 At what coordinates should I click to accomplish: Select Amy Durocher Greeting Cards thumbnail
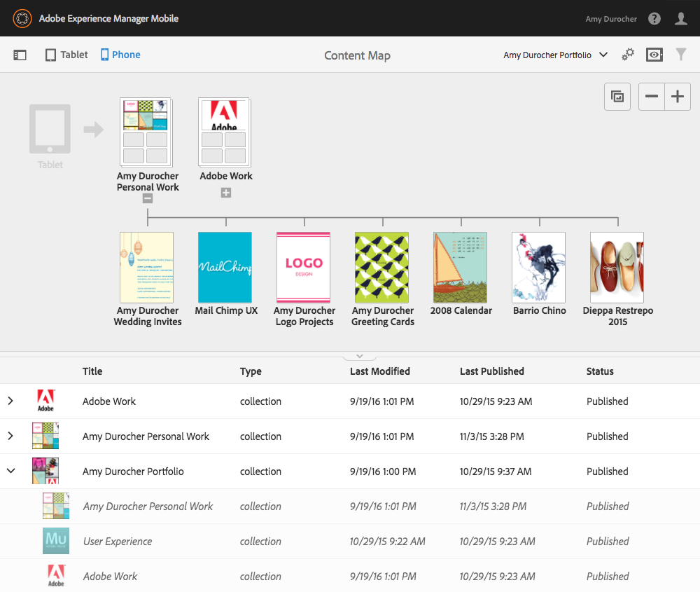click(x=381, y=267)
